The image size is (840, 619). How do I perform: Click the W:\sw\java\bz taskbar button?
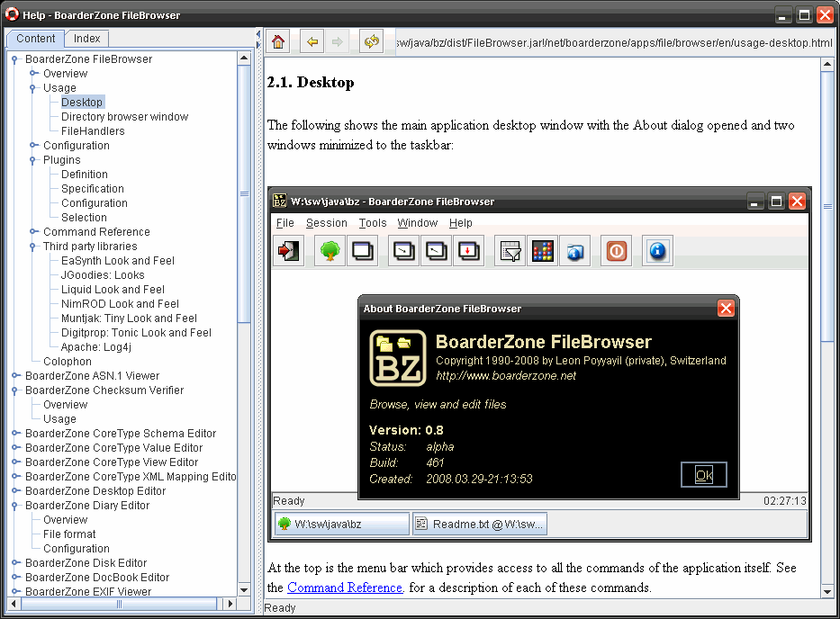[x=342, y=524]
